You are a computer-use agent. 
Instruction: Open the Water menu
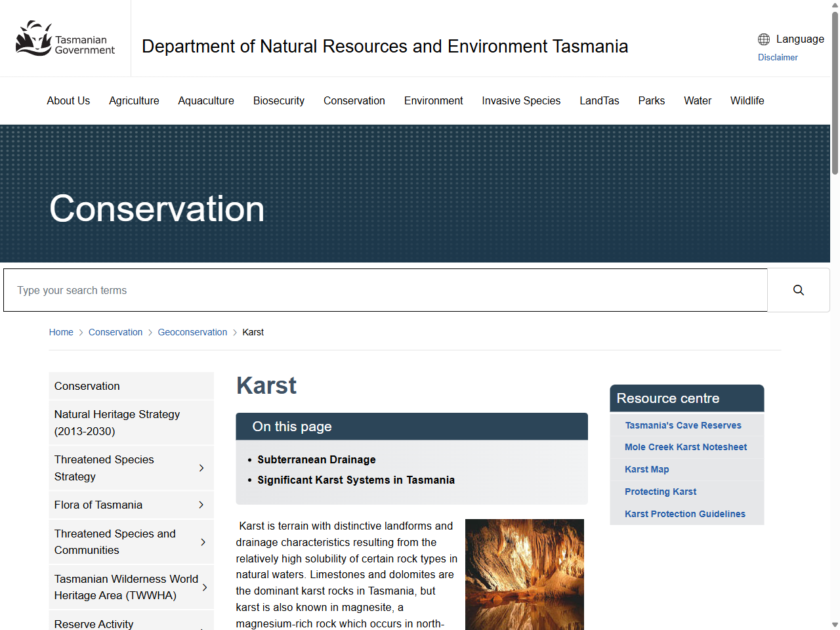[698, 100]
